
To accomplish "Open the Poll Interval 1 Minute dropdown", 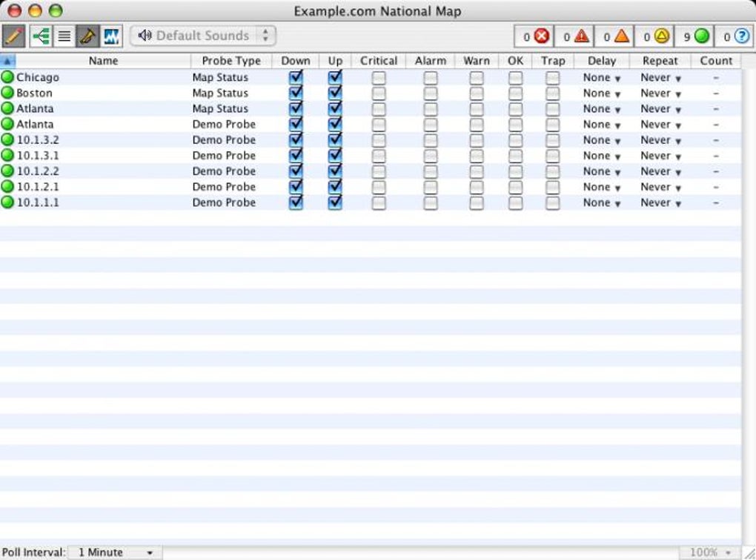I will (115, 553).
